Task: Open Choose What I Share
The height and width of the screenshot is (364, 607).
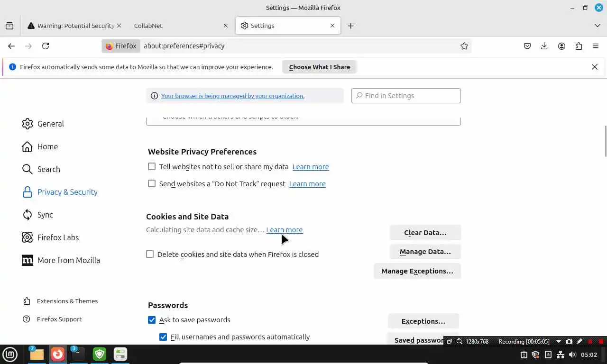Action: point(319,67)
